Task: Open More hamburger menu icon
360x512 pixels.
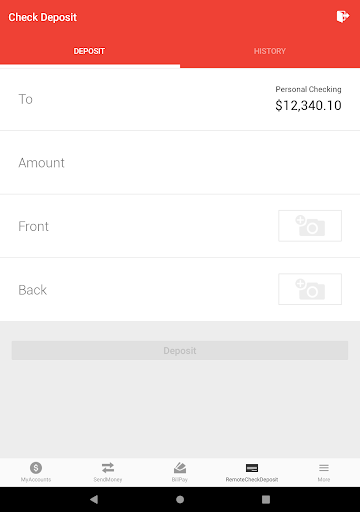Action: click(x=324, y=468)
